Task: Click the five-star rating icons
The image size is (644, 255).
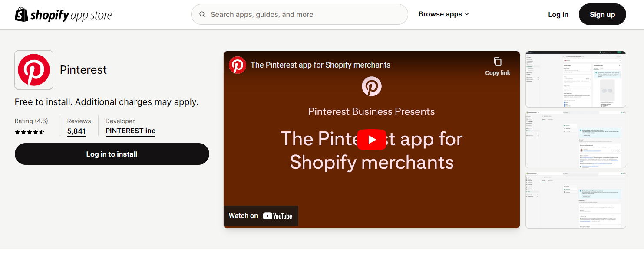Action: click(x=30, y=131)
